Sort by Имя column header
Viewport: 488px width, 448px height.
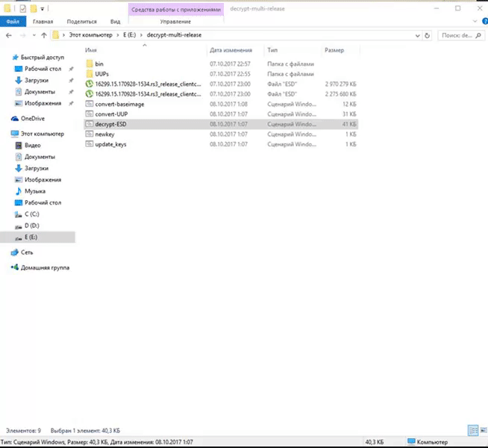[91, 50]
